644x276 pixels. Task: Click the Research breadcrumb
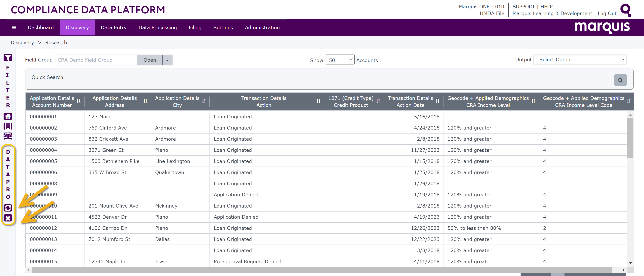tap(56, 43)
